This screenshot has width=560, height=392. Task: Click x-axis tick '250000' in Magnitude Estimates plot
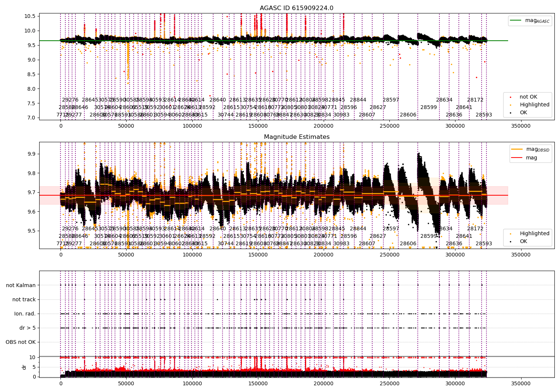click(389, 255)
